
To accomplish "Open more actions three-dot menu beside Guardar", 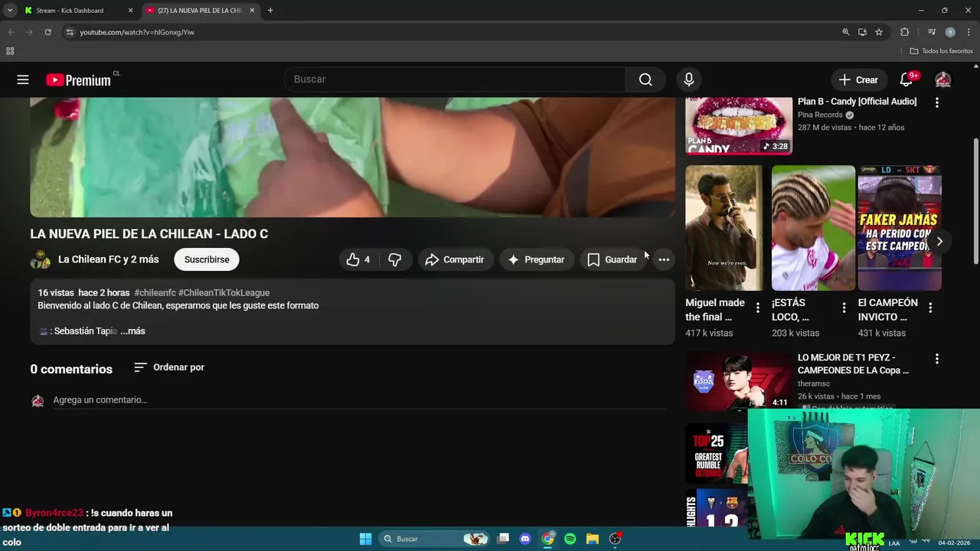I will (664, 259).
